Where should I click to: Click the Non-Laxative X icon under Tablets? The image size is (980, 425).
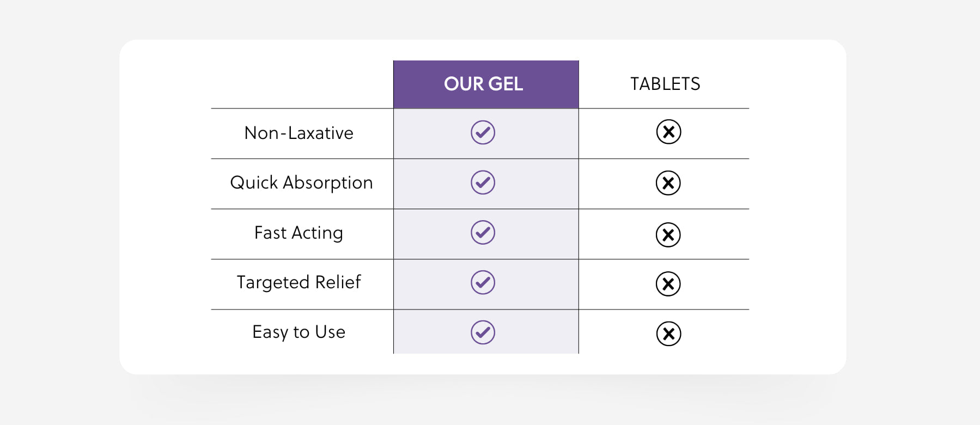(x=668, y=132)
